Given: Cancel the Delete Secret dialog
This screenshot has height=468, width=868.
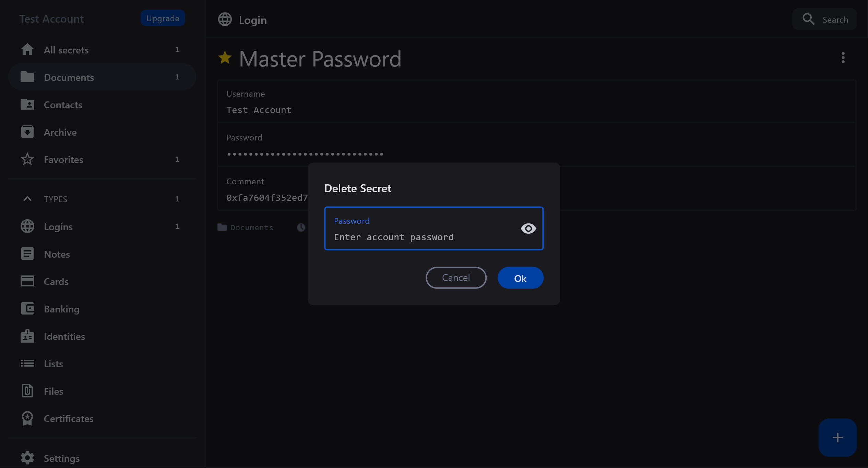Looking at the screenshot, I should 456,278.
